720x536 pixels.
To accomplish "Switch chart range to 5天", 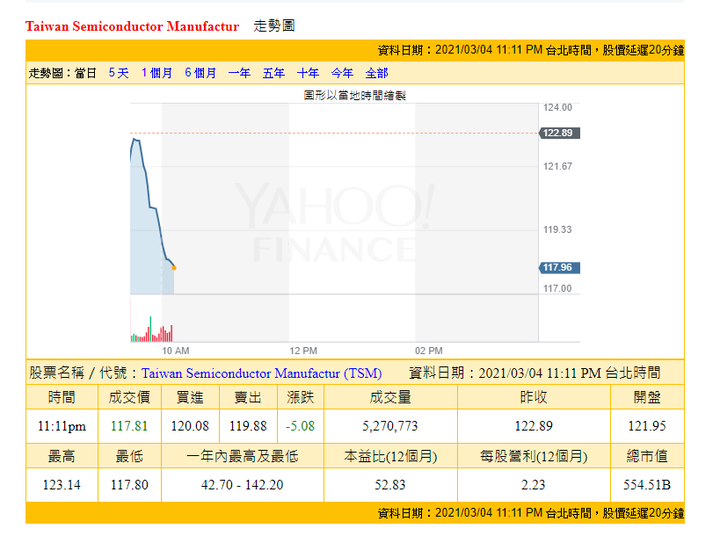I will tap(118, 73).
